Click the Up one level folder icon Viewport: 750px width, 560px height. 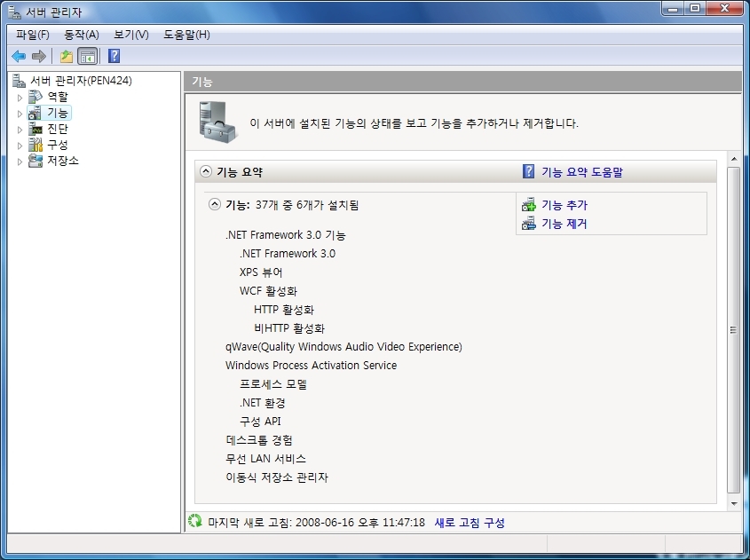[66, 57]
